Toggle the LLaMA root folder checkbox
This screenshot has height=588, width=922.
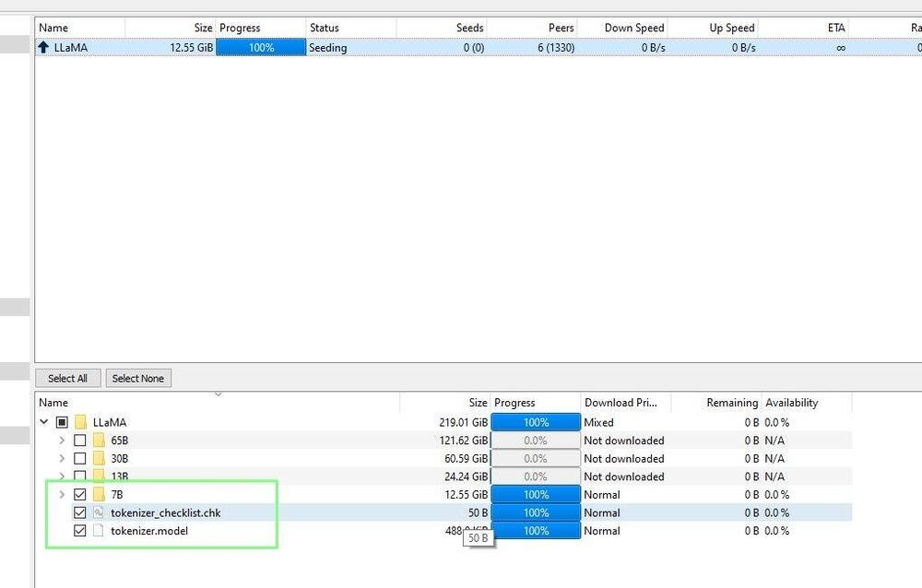point(62,422)
